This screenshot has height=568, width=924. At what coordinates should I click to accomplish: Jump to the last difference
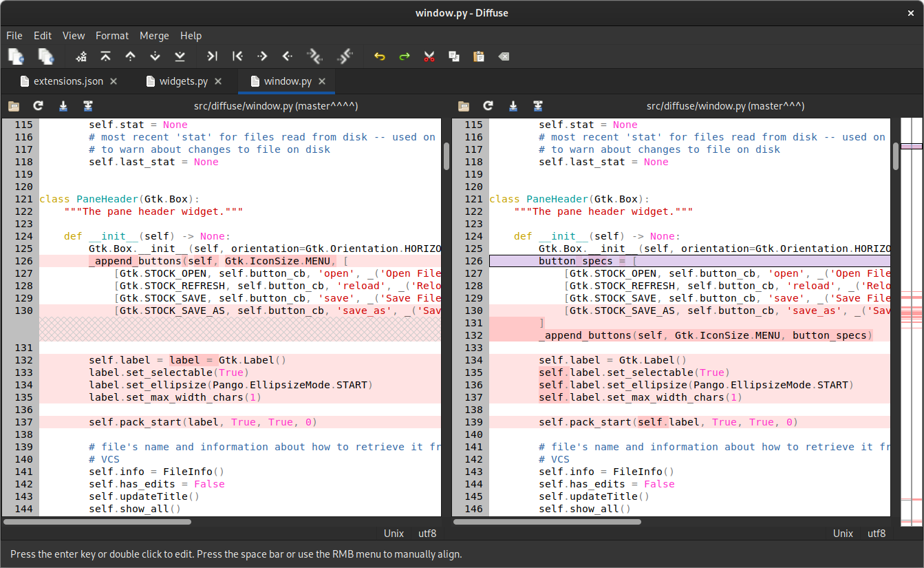click(x=180, y=56)
